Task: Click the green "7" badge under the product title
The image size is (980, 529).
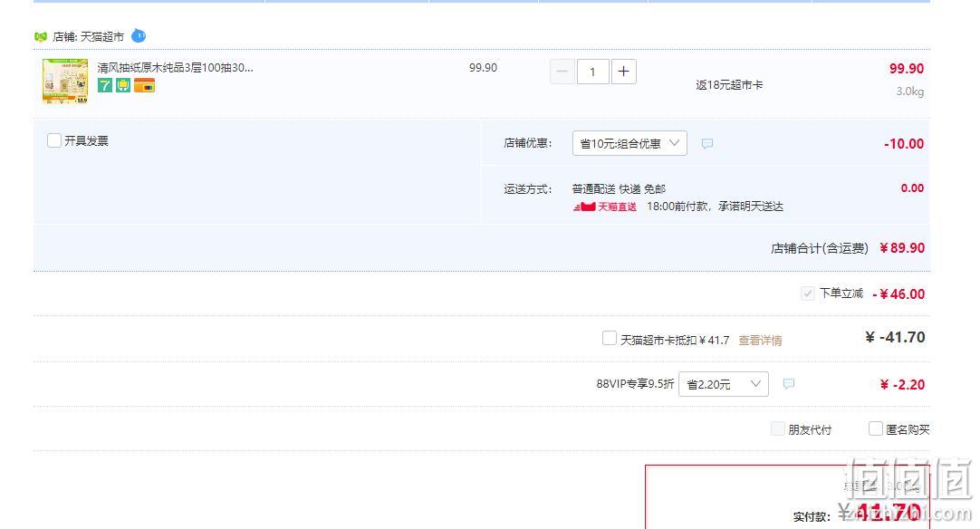Action: click(105, 86)
